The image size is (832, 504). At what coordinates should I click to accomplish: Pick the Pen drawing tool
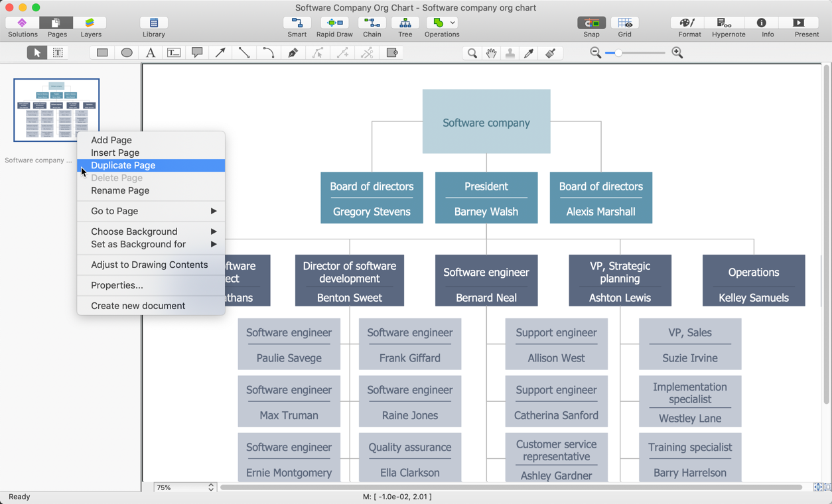[x=293, y=52]
